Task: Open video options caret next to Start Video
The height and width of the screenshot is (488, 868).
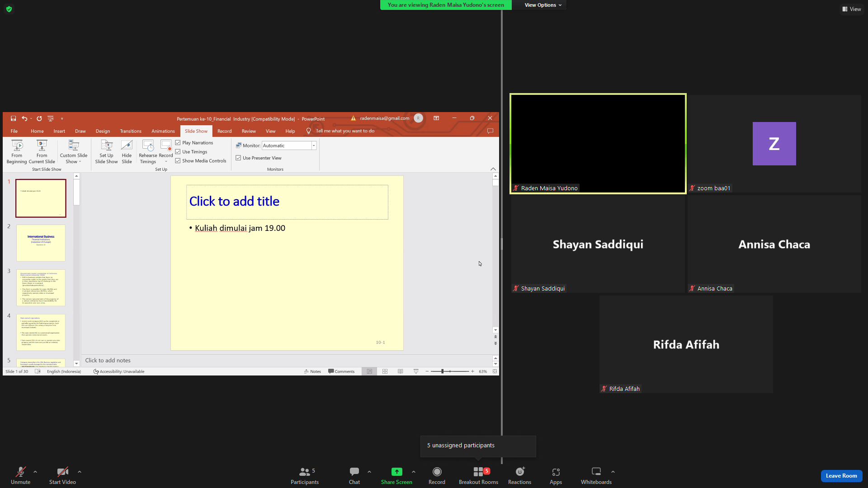Action: click(x=80, y=472)
